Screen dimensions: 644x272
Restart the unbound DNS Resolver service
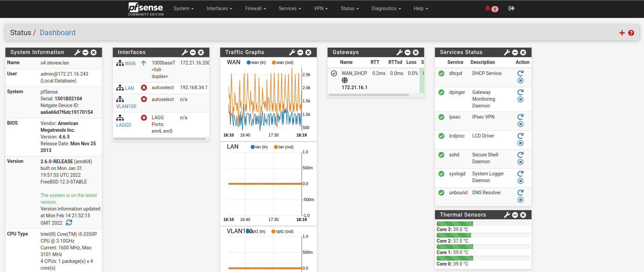[520, 192]
